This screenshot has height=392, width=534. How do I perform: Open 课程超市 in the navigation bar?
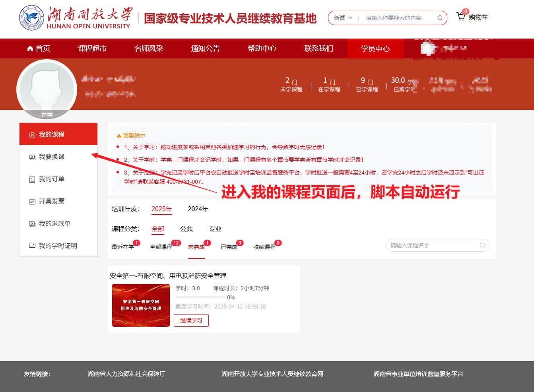(x=92, y=49)
